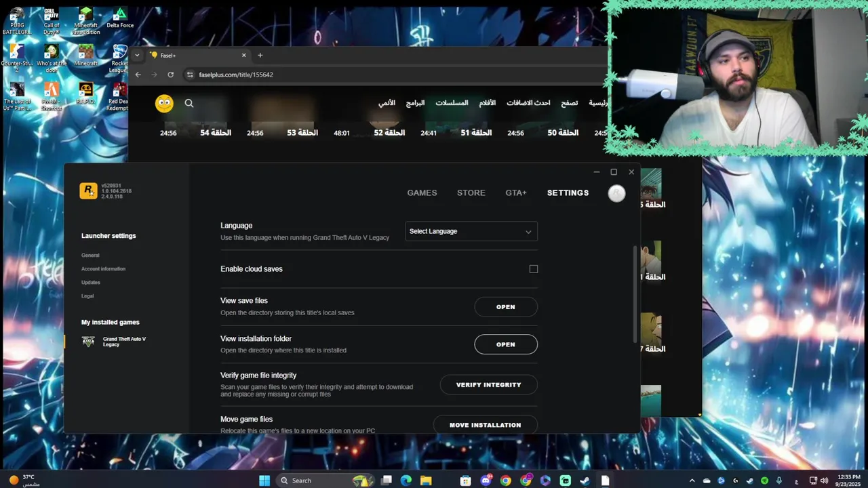
Task: Select Grand Theft Auto V Legacy in installed games
Action: coord(115,342)
